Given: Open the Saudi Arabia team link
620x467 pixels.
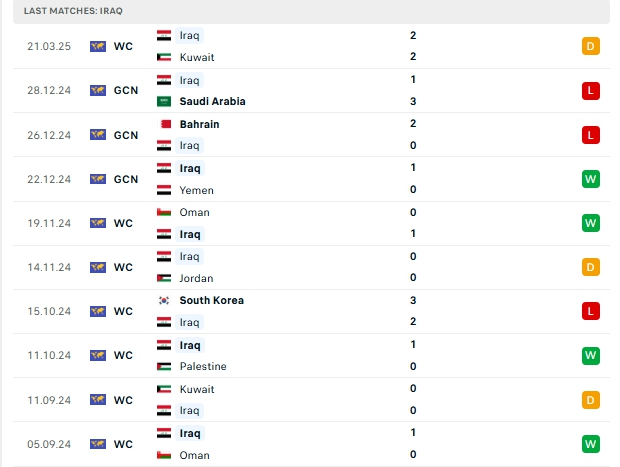Looking at the screenshot, I should [x=212, y=102].
